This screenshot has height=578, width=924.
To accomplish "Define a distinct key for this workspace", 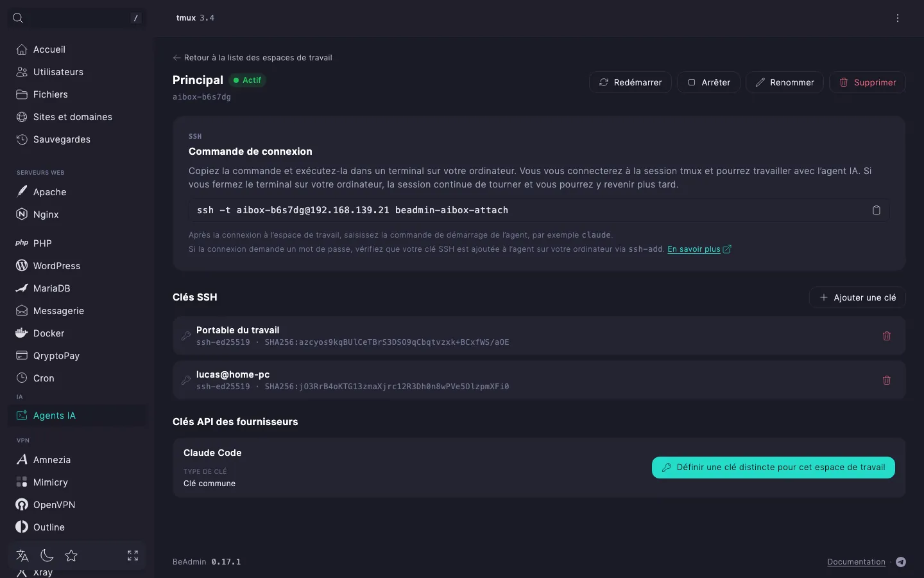I will coord(773,468).
